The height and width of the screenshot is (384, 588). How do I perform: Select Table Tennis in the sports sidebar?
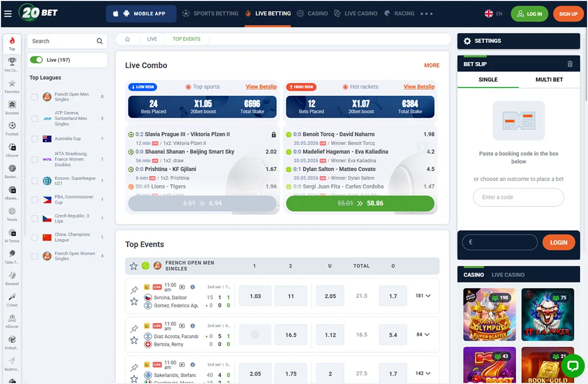tap(12, 256)
